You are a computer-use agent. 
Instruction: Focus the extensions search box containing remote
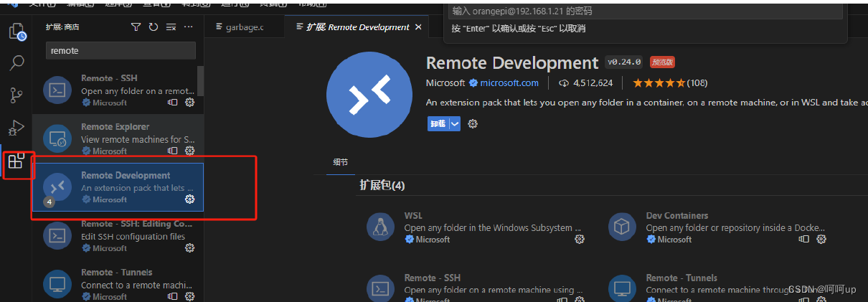point(121,51)
